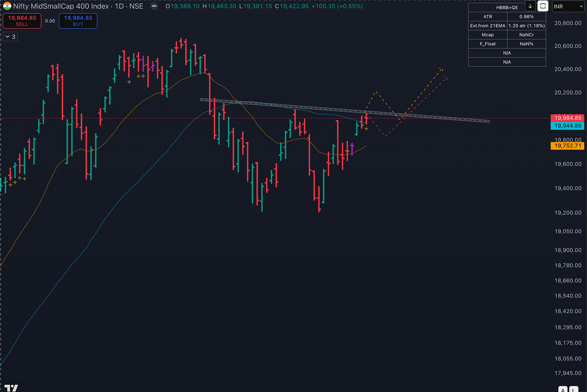Screen dimensions: 587x392
Task: Click the blue BUY button
Action: 78,21
